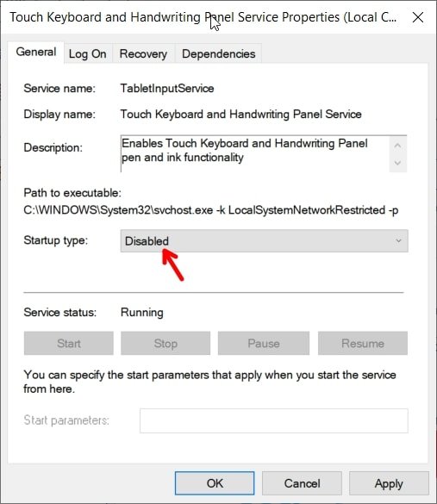437x504 pixels.
Task: Click the dialog title bar text
Action: pyautogui.click(x=203, y=17)
